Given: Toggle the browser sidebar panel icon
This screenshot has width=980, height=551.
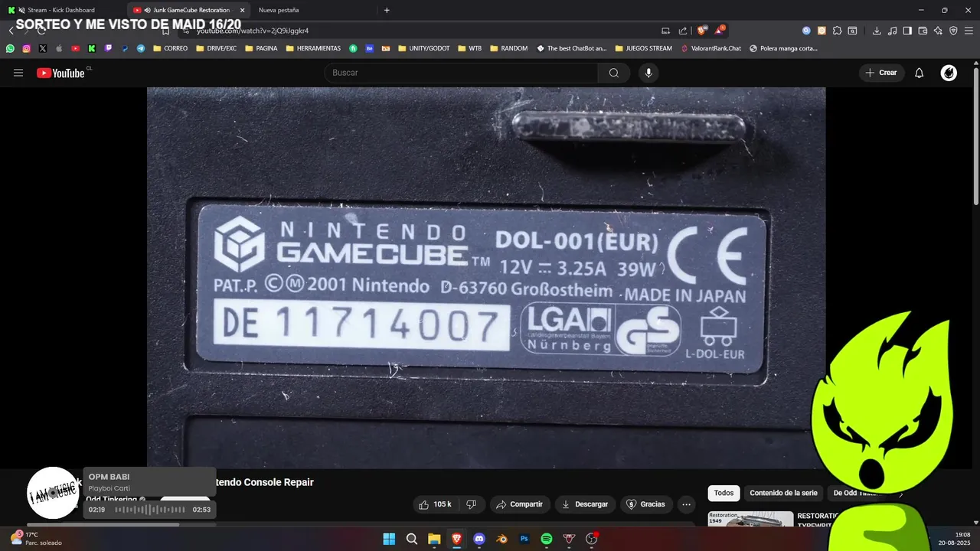Looking at the screenshot, I should point(907,31).
